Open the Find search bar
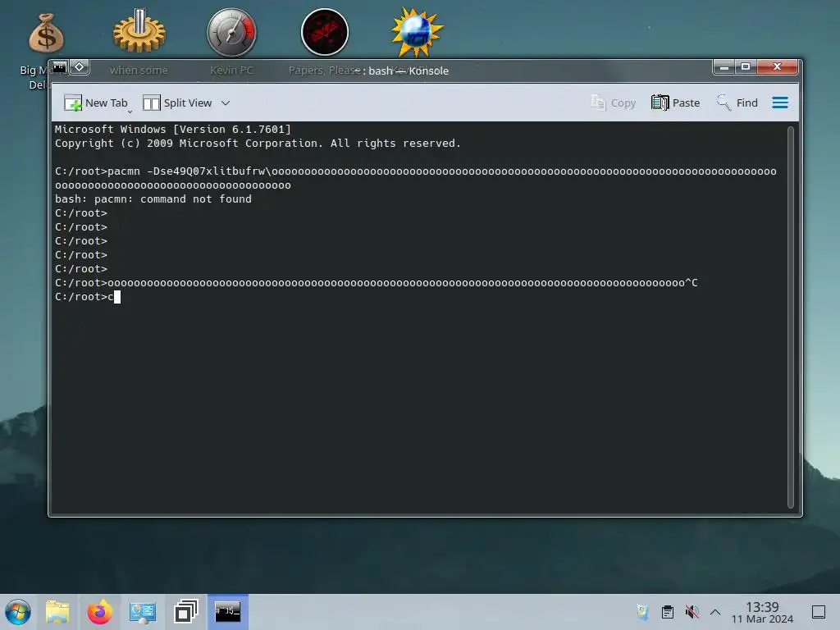 click(x=737, y=103)
